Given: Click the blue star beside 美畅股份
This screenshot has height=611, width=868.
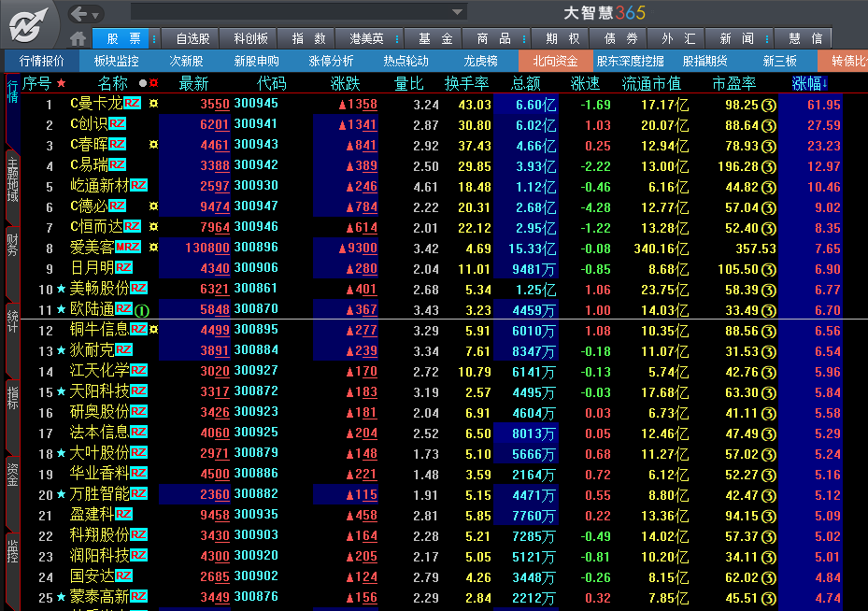Looking at the screenshot, I should click(62, 289).
